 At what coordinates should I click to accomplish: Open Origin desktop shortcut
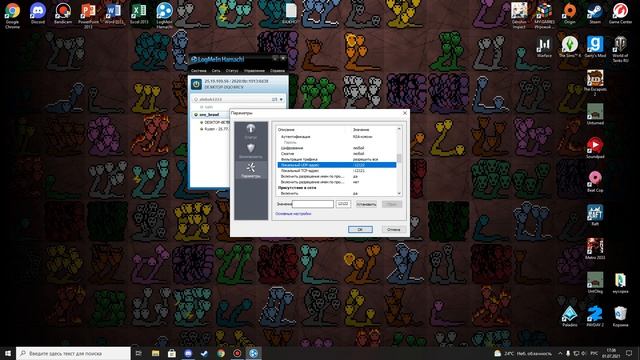[x=570, y=13]
